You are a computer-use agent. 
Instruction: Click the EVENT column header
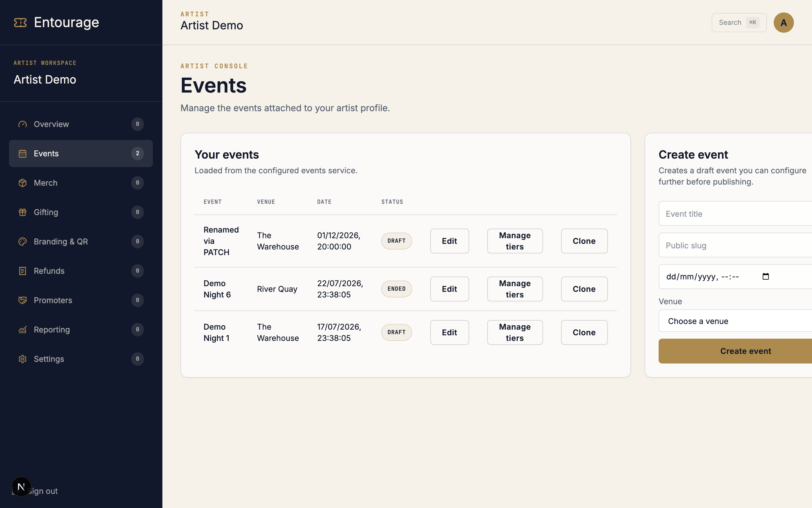coord(212,202)
